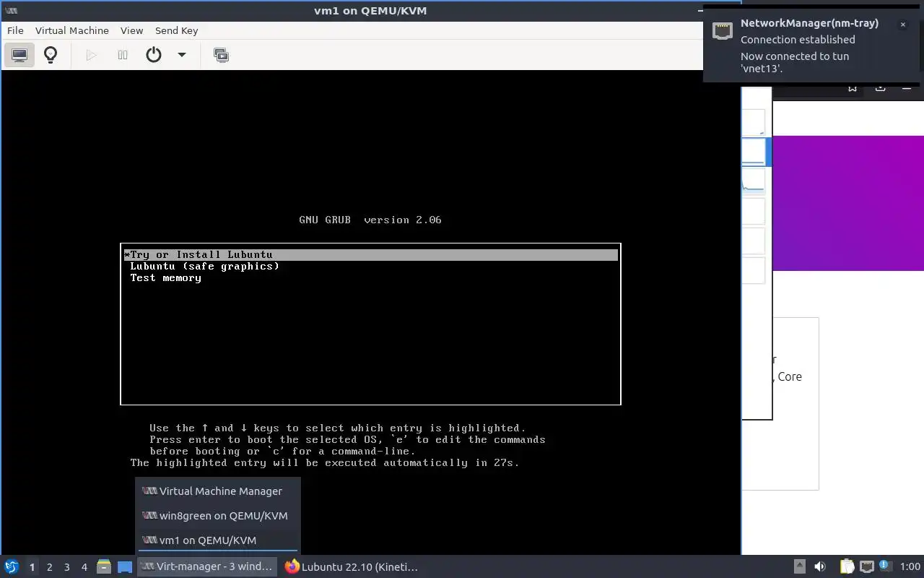This screenshot has width=924, height=578.
Task: Open the update notifier tray icon
Action: point(885,567)
